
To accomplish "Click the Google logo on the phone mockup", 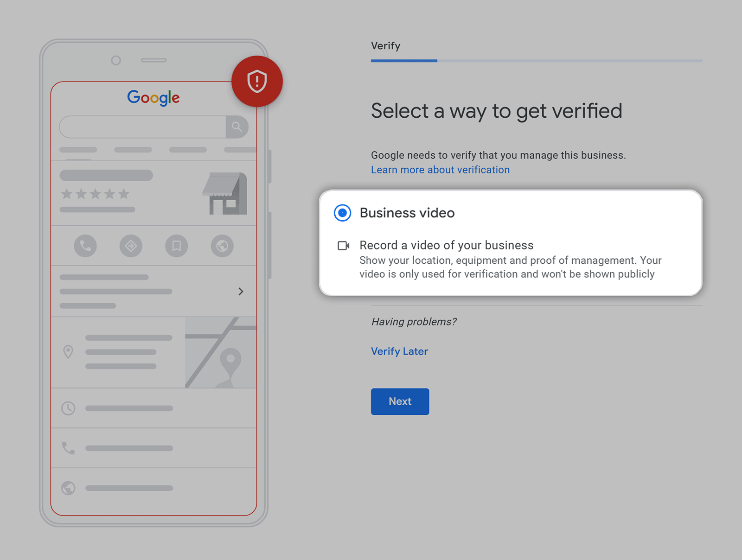I will click(153, 97).
